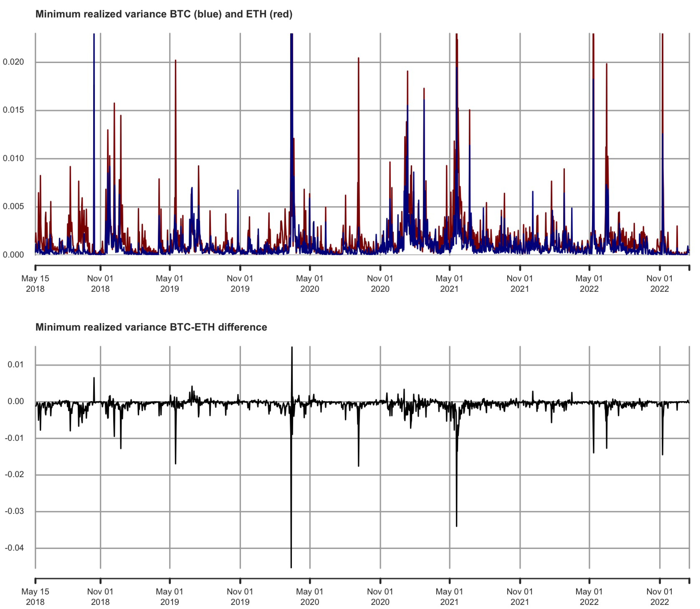Select the -0.01 y-axis label in bottom chart

pyautogui.click(x=14, y=438)
